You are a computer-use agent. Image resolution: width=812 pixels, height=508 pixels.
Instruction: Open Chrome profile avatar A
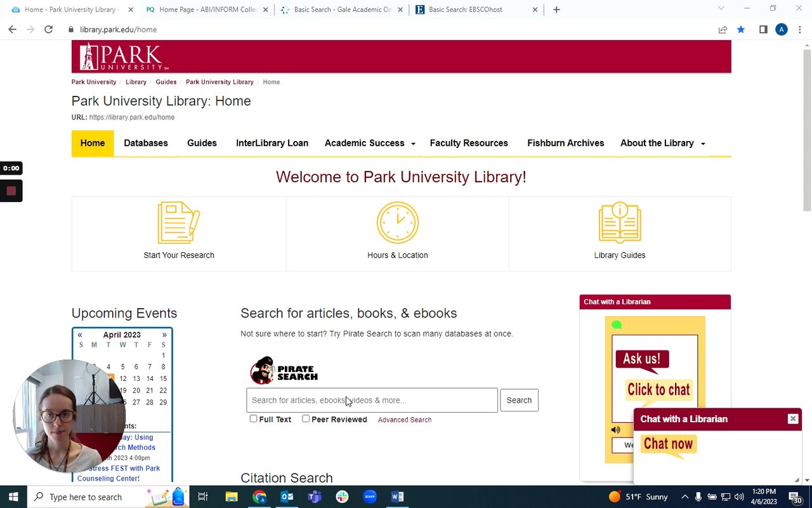(x=782, y=29)
